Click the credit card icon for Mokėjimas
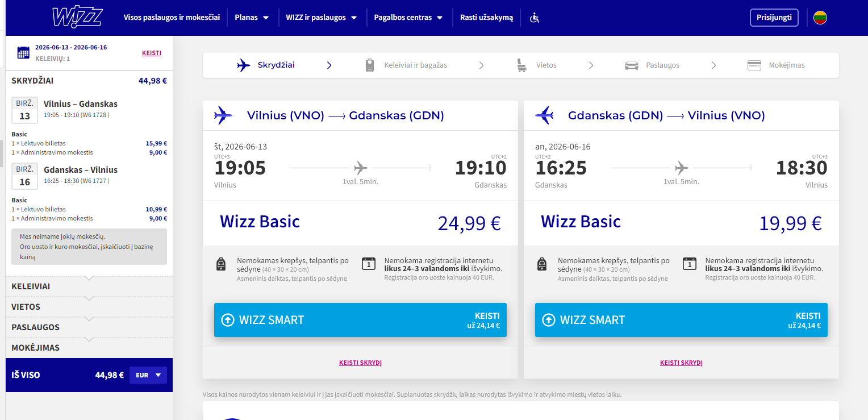This screenshot has height=420, width=868. 754,65
